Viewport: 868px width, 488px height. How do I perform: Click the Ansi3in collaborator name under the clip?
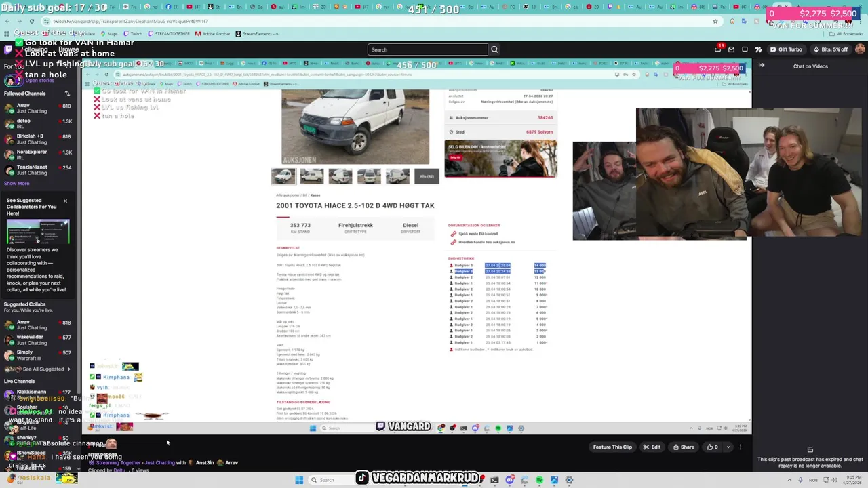tap(205, 463)
